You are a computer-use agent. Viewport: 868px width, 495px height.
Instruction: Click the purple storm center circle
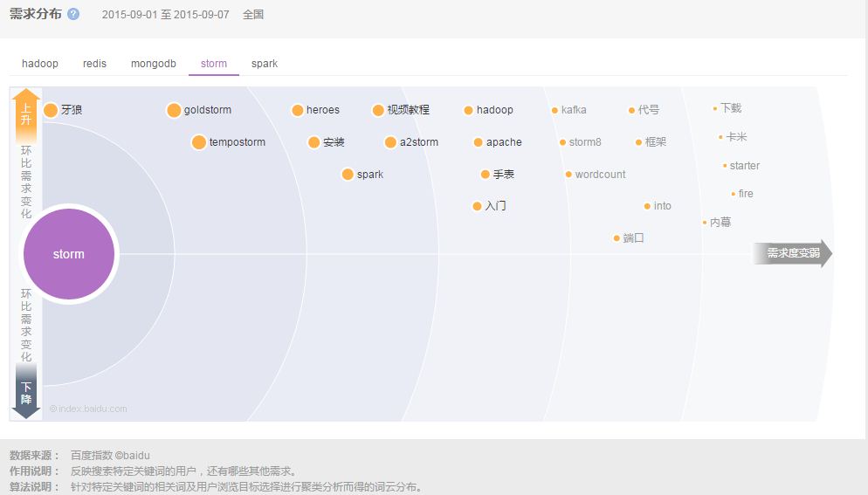tap(69, 254)
